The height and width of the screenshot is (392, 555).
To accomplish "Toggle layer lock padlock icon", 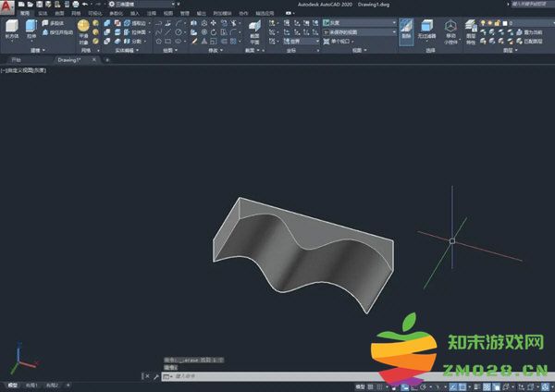I will pyautogui.click(x=498, y=23).
